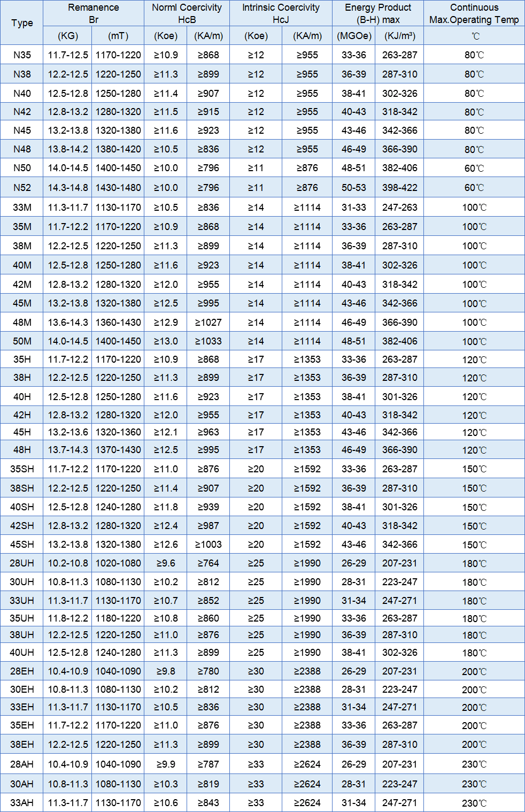Click "398-422" value in N52 row
Viewport: 525px width, 812px height.
tap(399, 187)
